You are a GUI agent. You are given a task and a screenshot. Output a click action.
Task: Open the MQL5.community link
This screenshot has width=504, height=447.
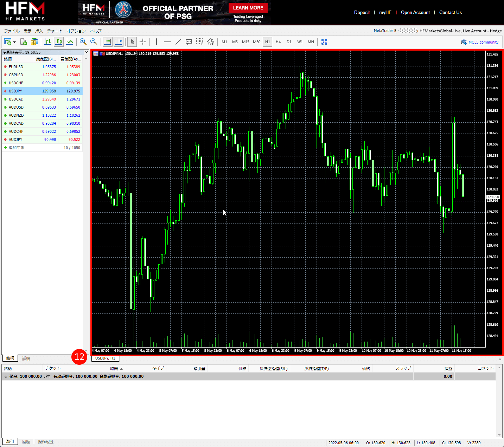click(483, 42)
